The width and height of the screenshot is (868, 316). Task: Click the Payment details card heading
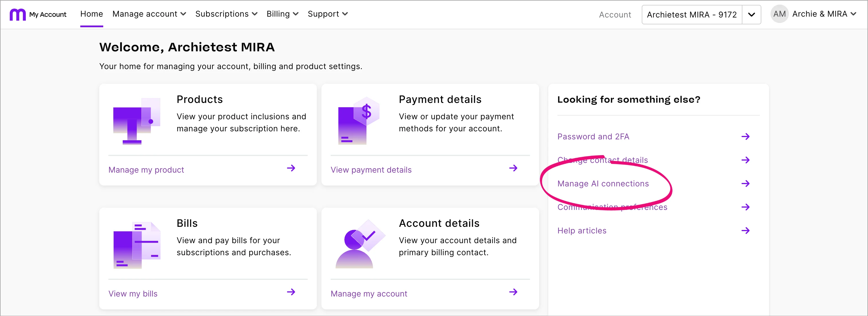440,100
